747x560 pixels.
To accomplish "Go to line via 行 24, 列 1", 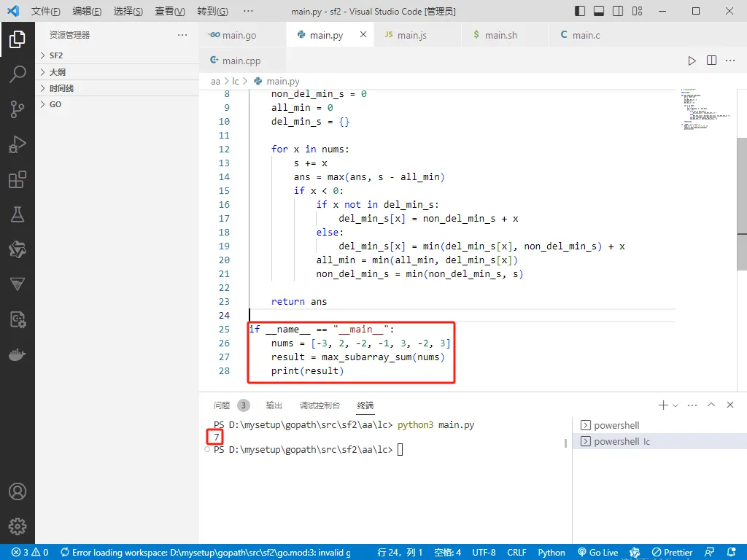I will click(400, 553).
